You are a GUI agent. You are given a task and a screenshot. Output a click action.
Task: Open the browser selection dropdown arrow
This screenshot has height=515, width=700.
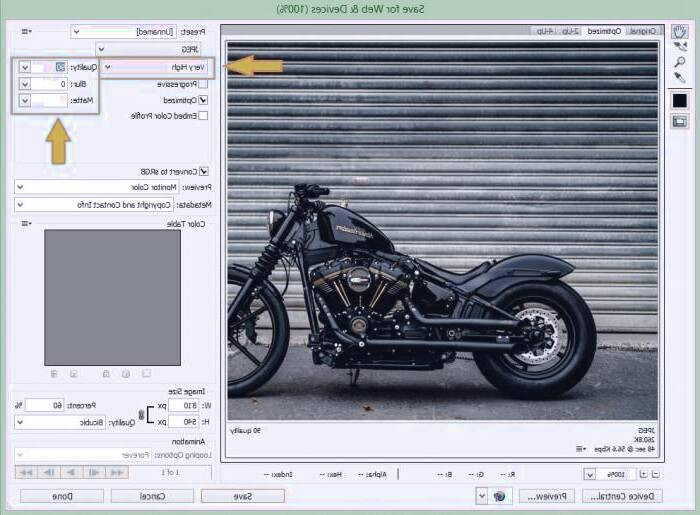481,496
